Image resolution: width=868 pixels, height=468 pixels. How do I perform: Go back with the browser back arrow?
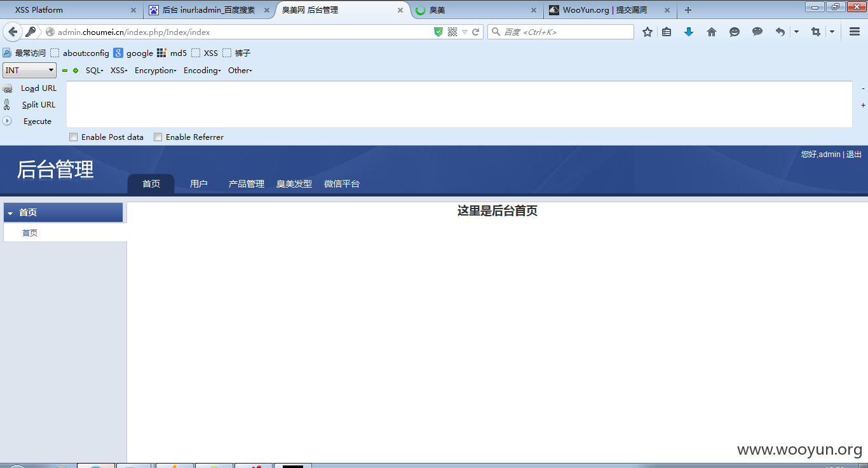pyautogui.click(x=13, y=32)
